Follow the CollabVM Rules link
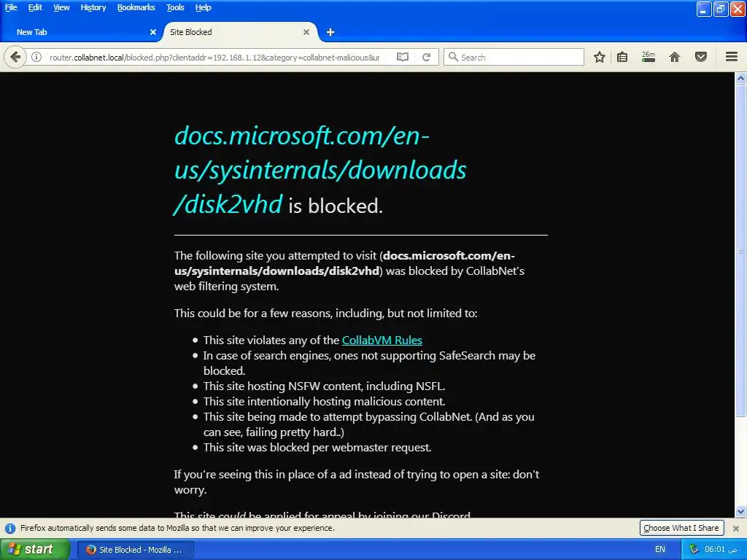This screenshot has height=560, width=747. click(x=382, y=340)
